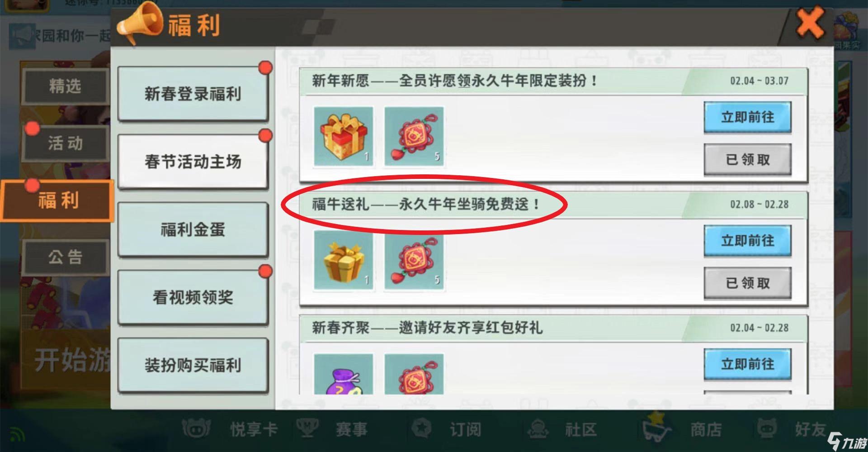This screenshot has height=452, width=868.
Task: Select 装扮购买福利 in the left list
Action: pyautogui.click(x=193, y=365)
